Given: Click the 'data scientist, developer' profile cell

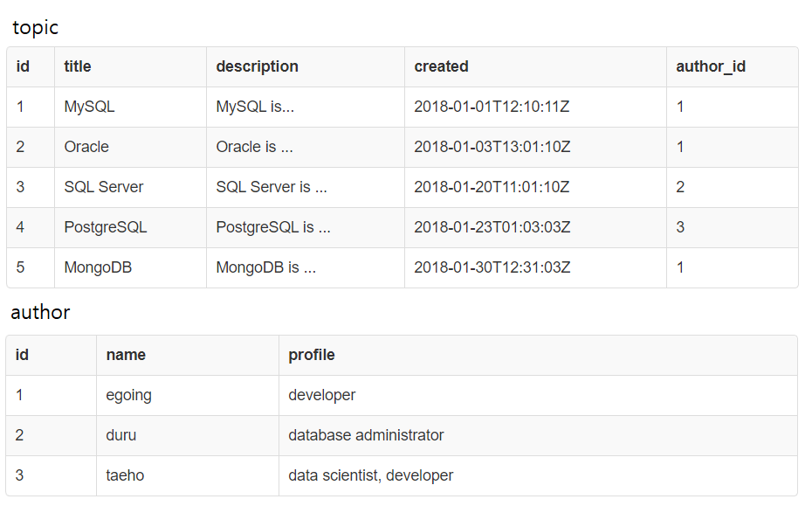Looking at the screenshot, I should 538,475.
